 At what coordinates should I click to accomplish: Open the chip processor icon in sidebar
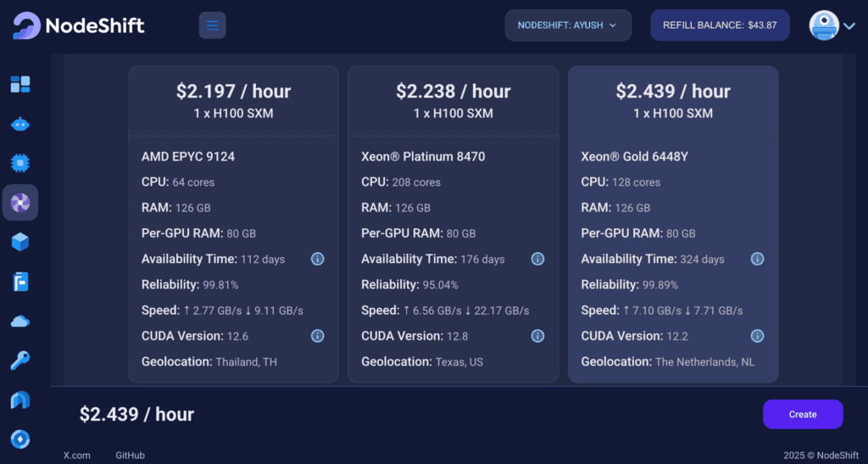20,163
